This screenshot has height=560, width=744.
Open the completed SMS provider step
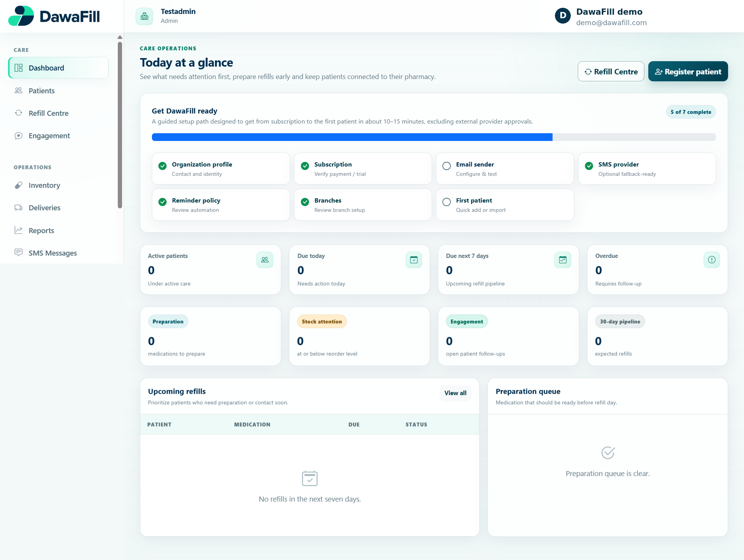tap(647, 169)
